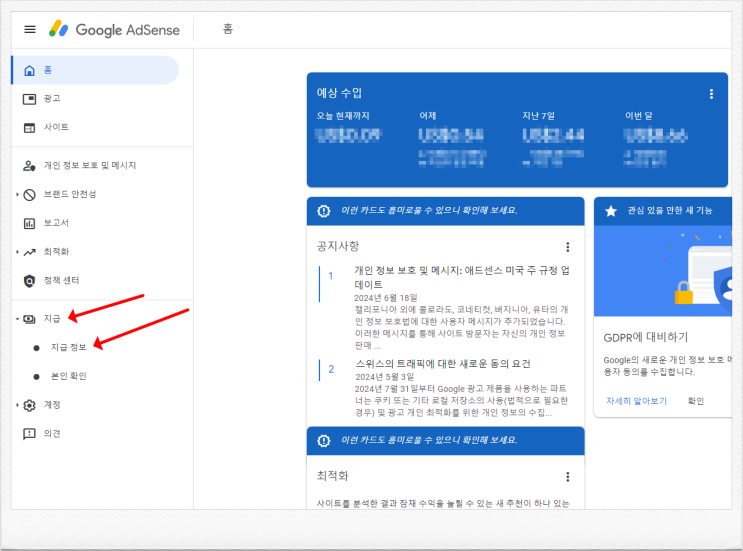743x551 pixels.
Task: Open the 광고 ads icon
Action: click(29, 99)
